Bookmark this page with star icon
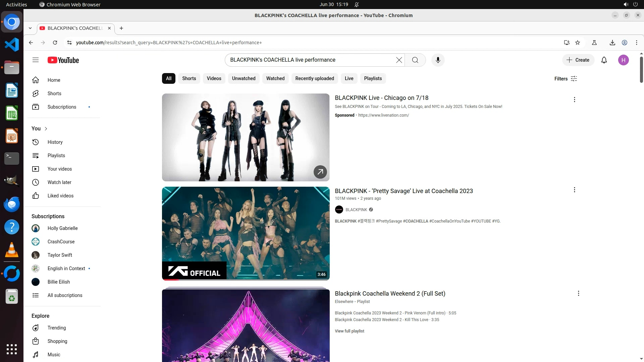 tap(577, 43)
